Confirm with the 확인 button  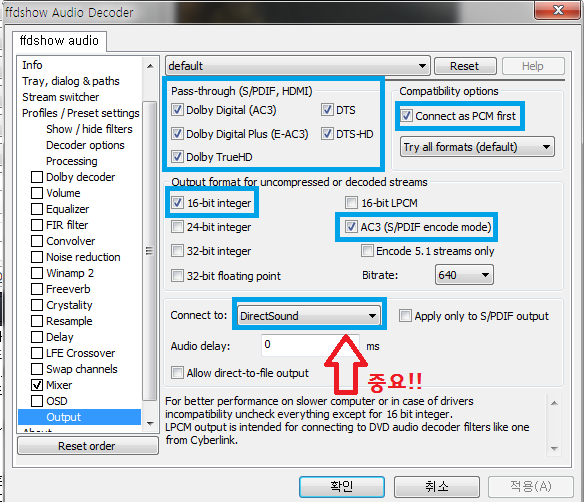342,486
